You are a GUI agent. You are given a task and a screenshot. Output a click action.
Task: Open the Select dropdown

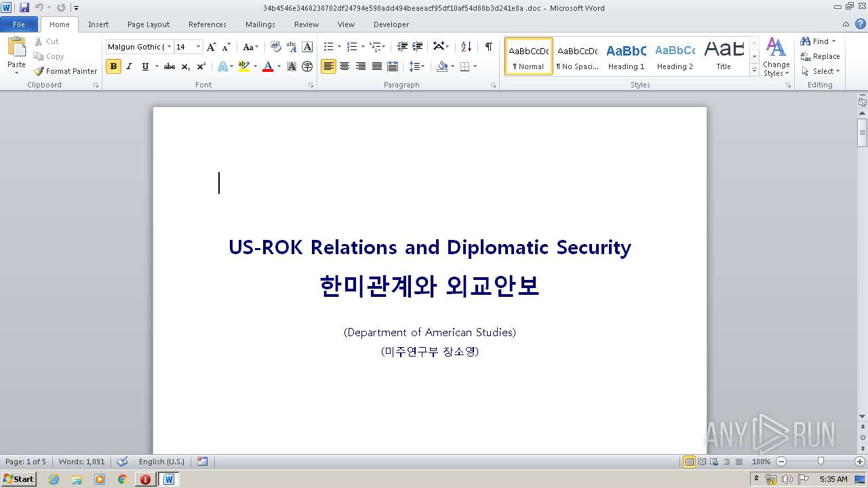(x=821, y=71)
